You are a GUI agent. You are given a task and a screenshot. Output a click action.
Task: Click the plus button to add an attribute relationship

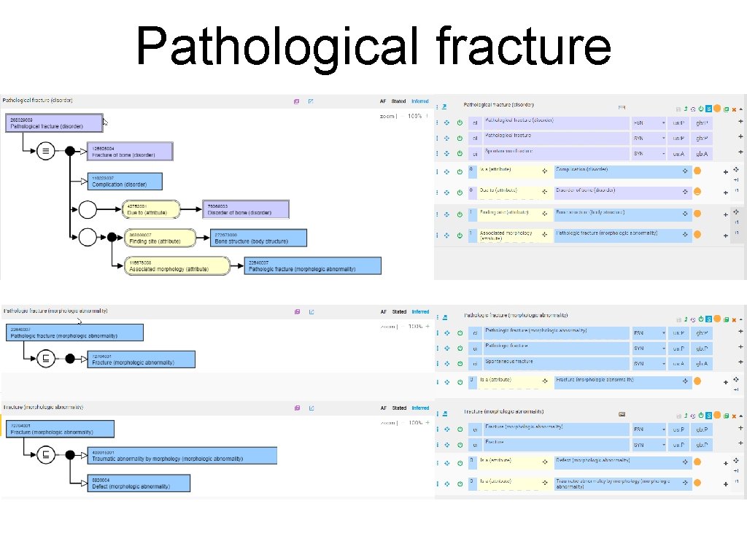[x=725, y=171]
